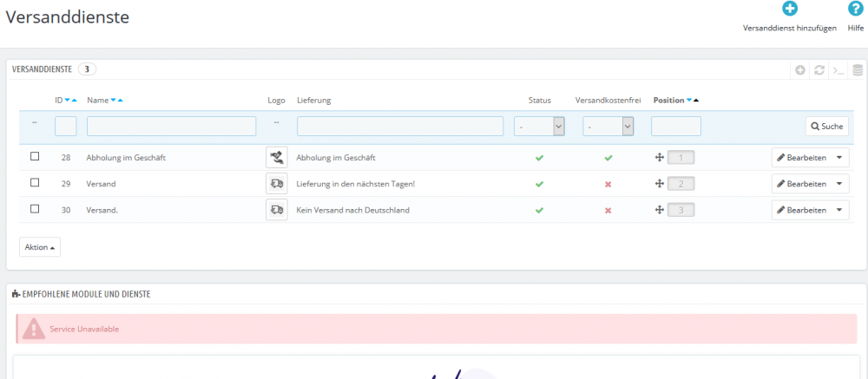Click the truck logo for carrier 30
The height and width of the screenshot is (379, 868).
[276, 210]
